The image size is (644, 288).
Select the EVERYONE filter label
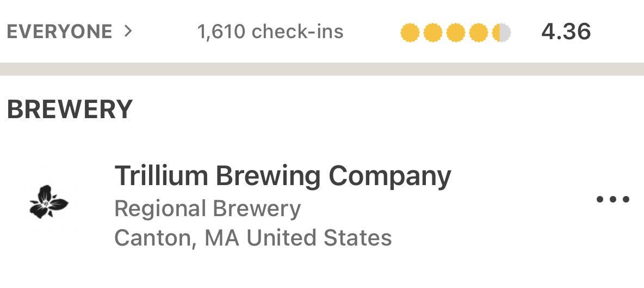tap(59, 32)
